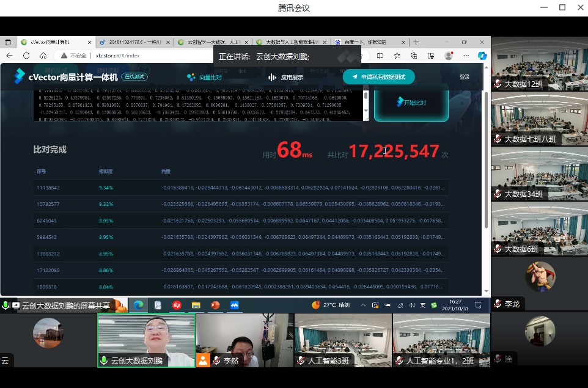Open a new browser tab with plus
The image size is (588, 388).
tap(416, 42)
